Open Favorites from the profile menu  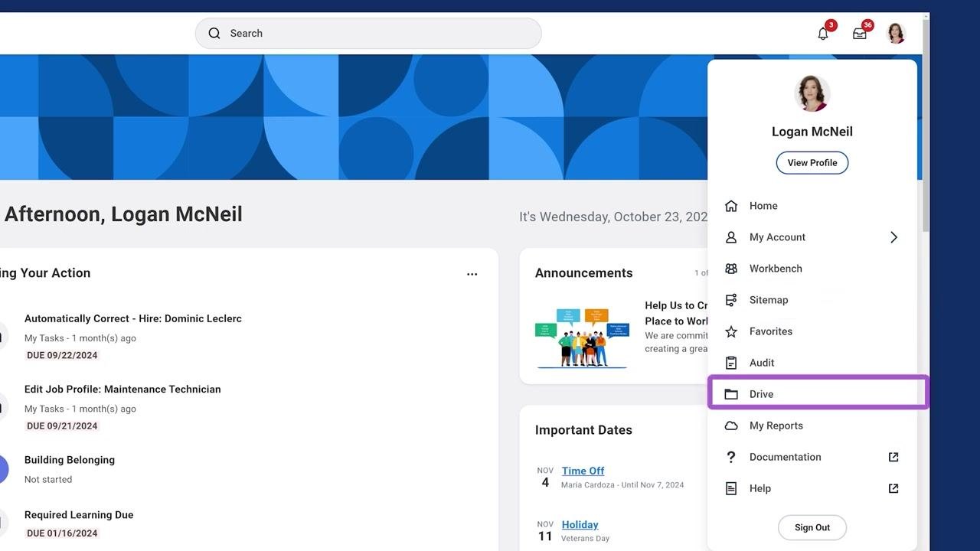click(812, 331)
